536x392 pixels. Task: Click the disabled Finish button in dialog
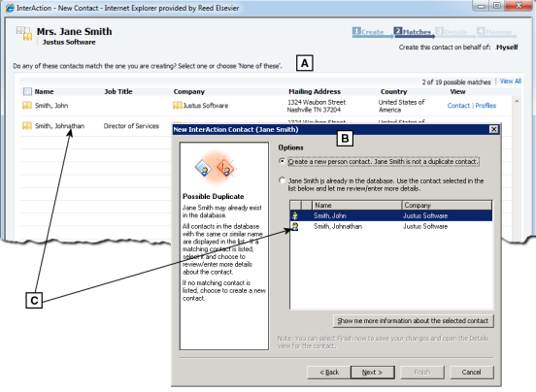coord(422,373)
